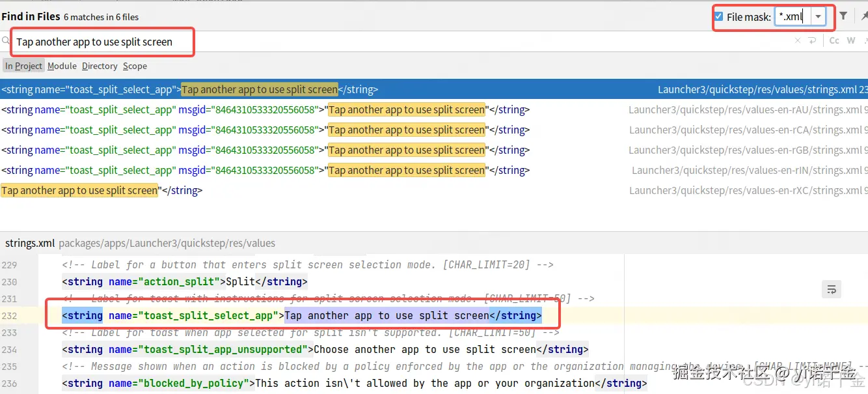Image resolution: width=868 pixels, height=394 pixels.
Task: Select the In Project scope tab
Action: (x=23, y=66)
